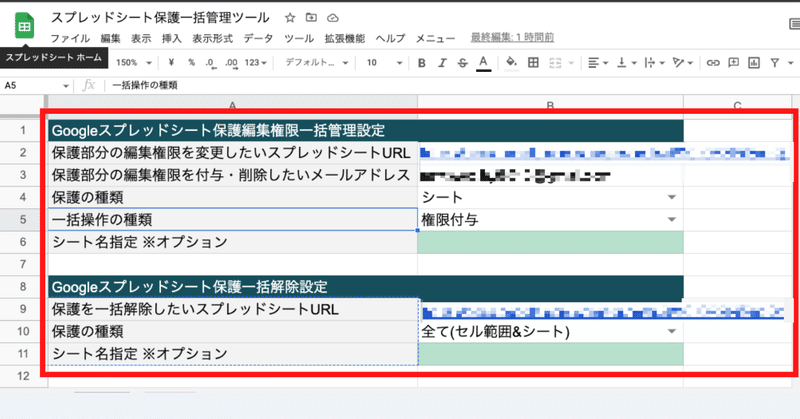Image resolution: width=800 pixels, height=419 pixels.
Task: Insert a comment from the toolbar
Action: 733,63
